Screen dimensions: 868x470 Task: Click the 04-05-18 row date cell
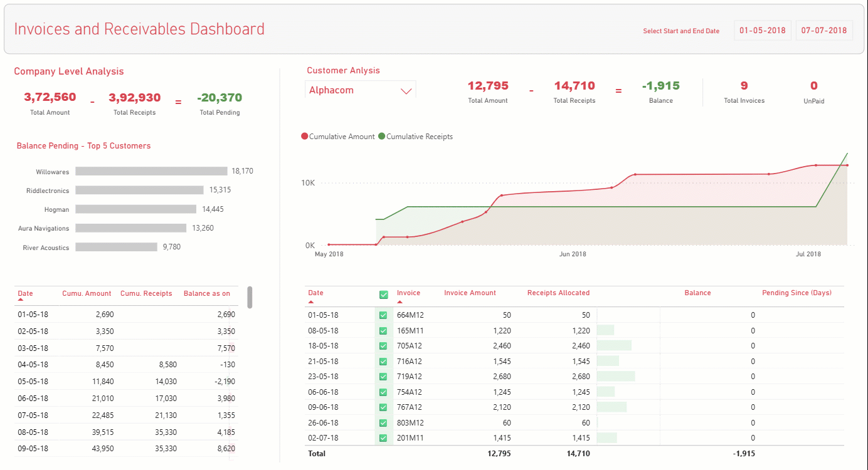[33, 365]
